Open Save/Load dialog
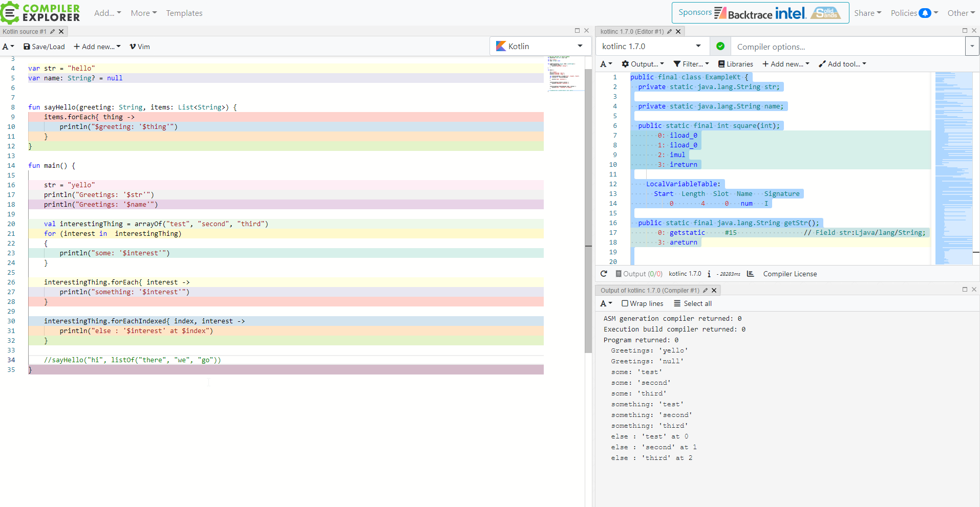 click(44, 47)
